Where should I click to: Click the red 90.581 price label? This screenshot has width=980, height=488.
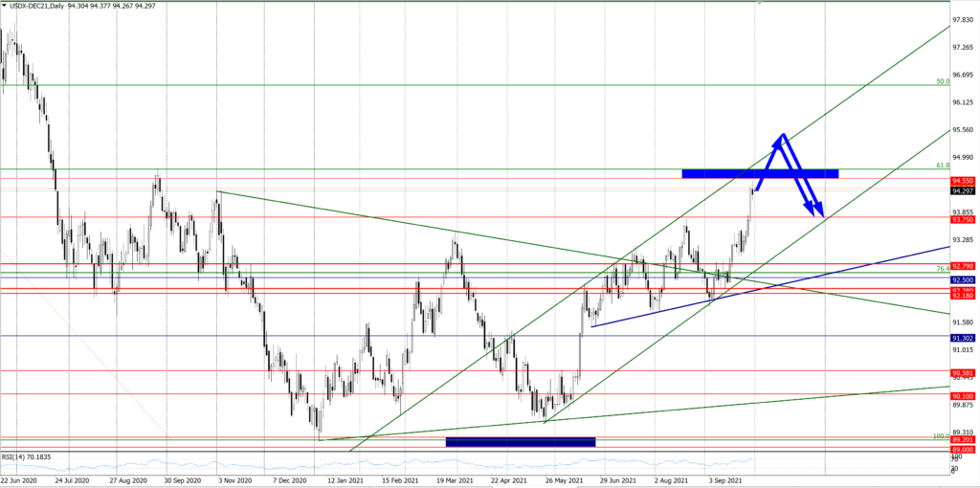tap(963, 372)
